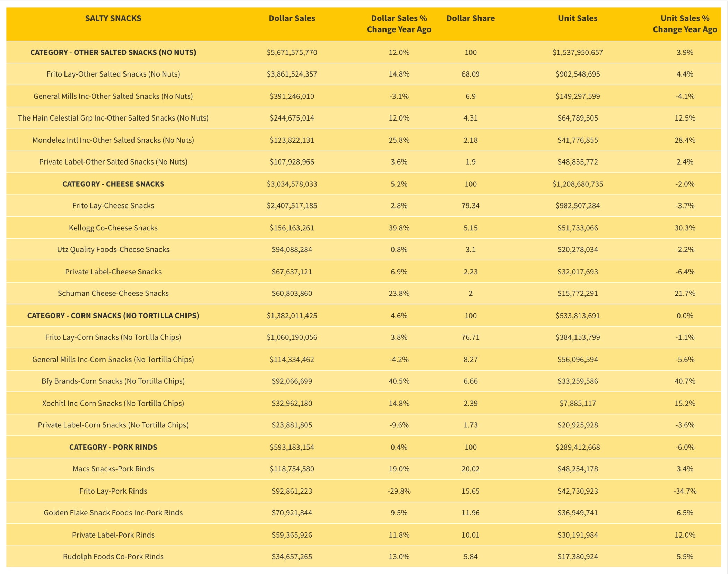This screenshot has height=574, width=728.
Task: Select Mondelez Intl Inc-Other Salted Snacks label
Action: click(113, 140)
